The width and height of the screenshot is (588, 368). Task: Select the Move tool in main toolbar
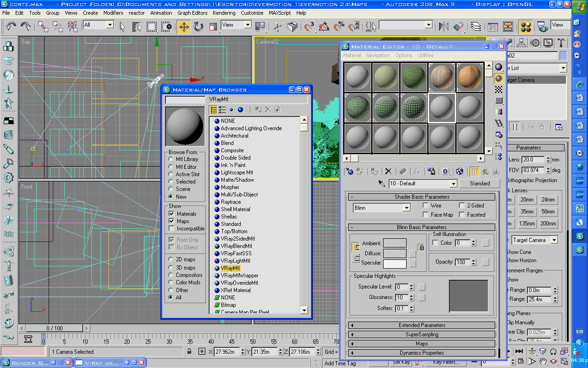pos(184,27)
